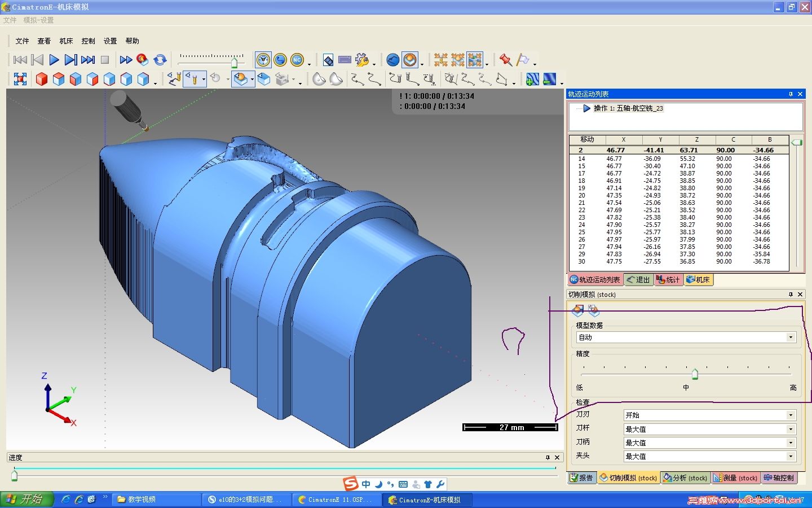The width and height of the screenshot is (812, 508).
Task: Click the fast-forward double arrow icon
Action: coord(126,60)
